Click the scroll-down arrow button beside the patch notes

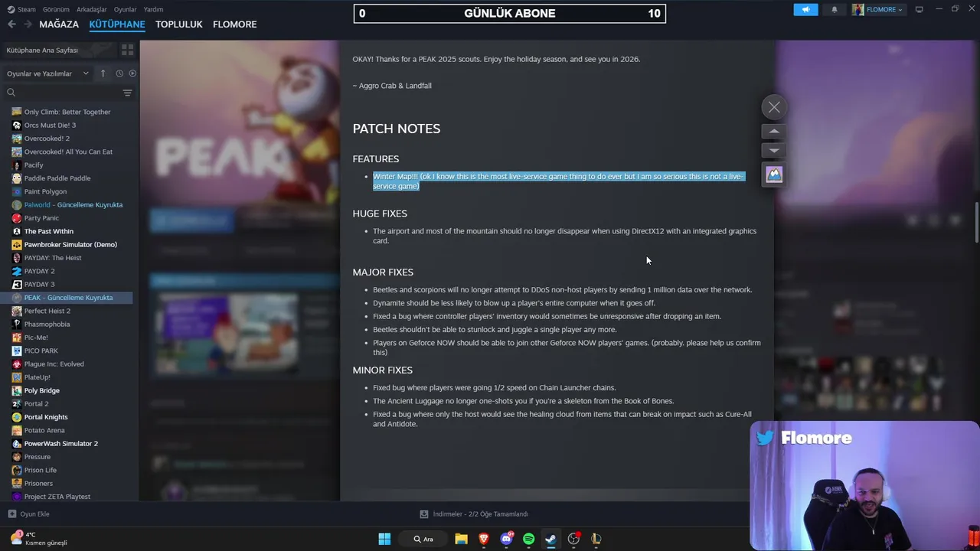coord(774,151)
